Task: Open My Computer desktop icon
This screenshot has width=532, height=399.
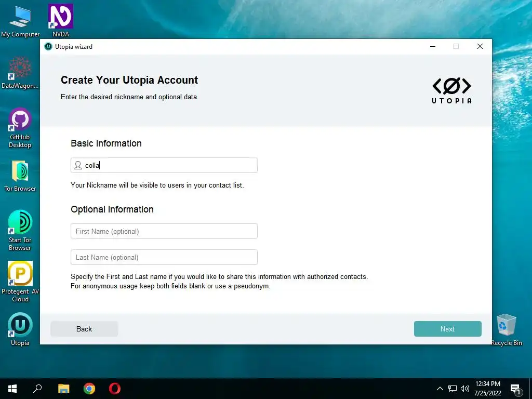Action: [20, 21]
